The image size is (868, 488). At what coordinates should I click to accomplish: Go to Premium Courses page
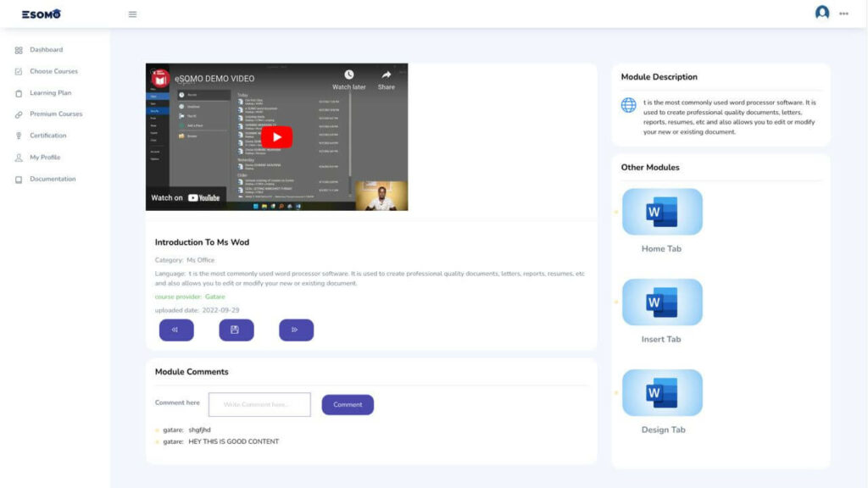click(56, 114)
